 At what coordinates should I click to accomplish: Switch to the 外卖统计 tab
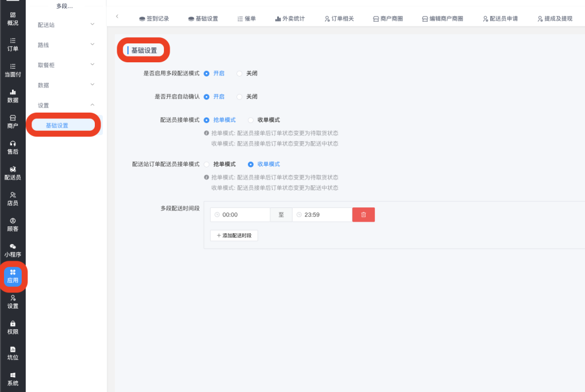[x=290, y=18]
